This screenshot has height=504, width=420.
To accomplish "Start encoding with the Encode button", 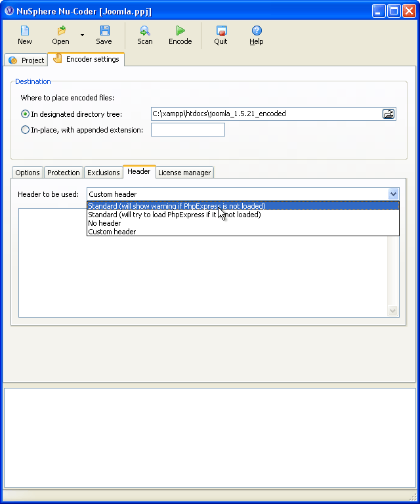I will (x=180, y=35).
